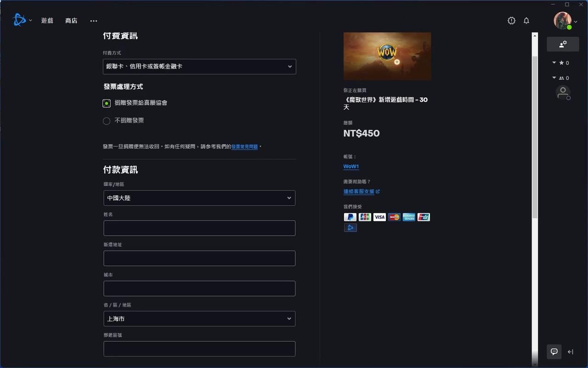Viewport: 588px width, 368px height.
Task: Open the province dropdown showing 上海市
Action: coord(199,319)
